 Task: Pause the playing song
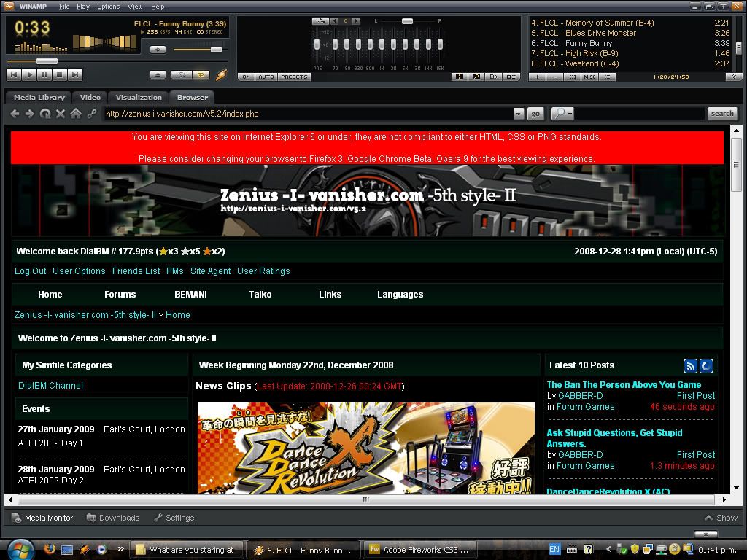44,75
